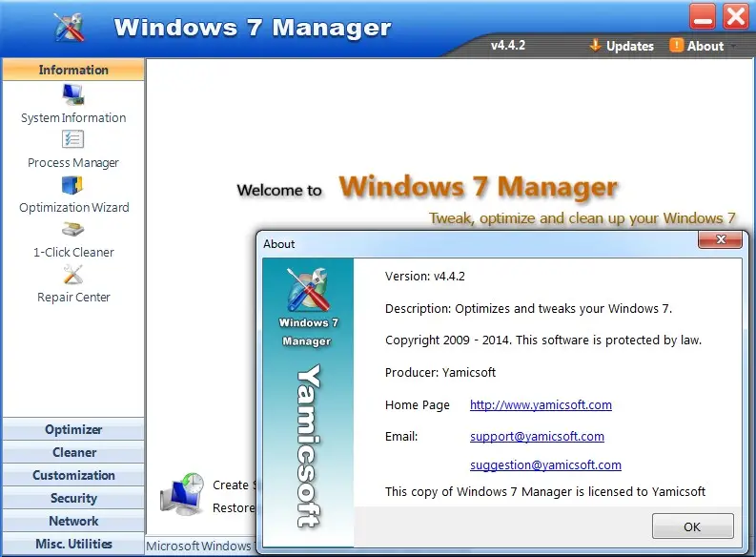Click the Version: v4.4.2 line in About

(425, 277)
